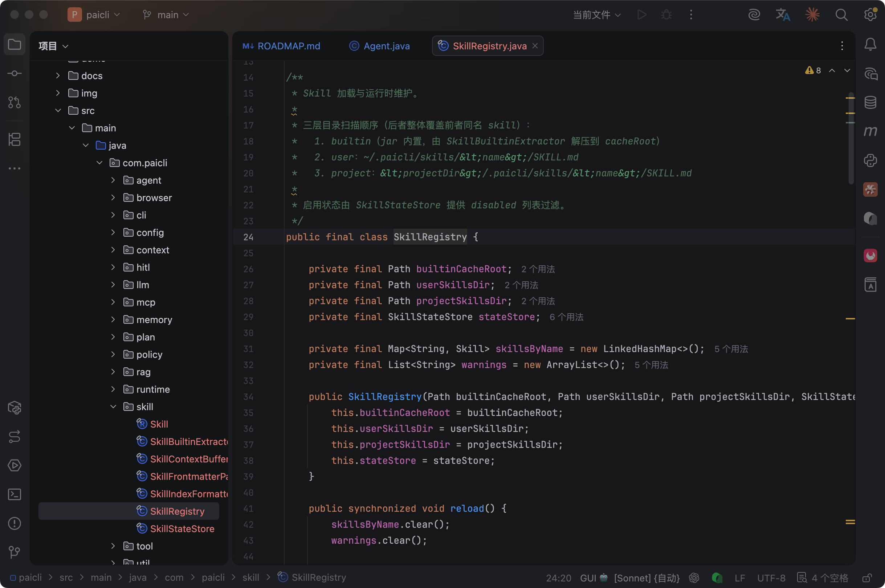Viewport: 885px width, 588px height.
Task: Toggle read-only lock icon in status bar
Action: point(866,577)
